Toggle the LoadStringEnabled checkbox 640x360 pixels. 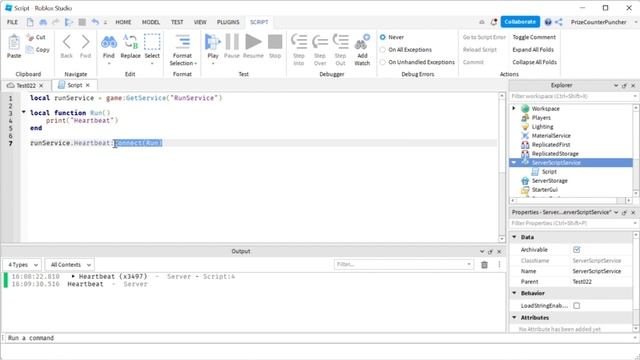click(x=576, y=305)
